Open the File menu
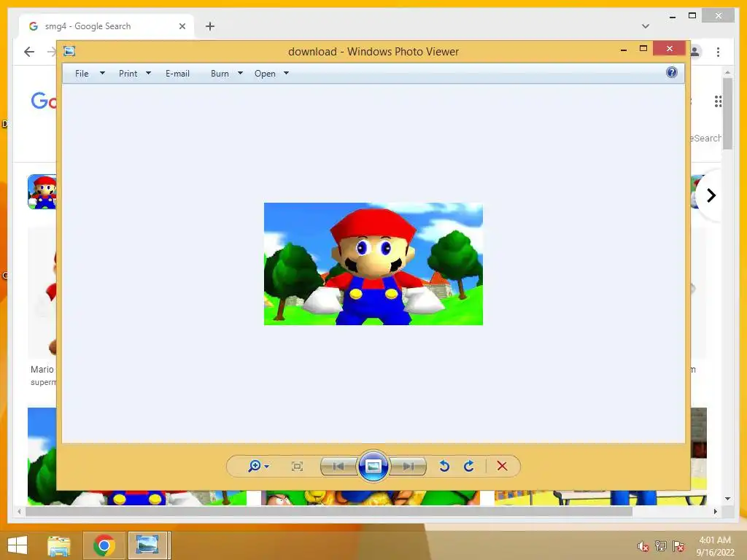 click(82, 74)
